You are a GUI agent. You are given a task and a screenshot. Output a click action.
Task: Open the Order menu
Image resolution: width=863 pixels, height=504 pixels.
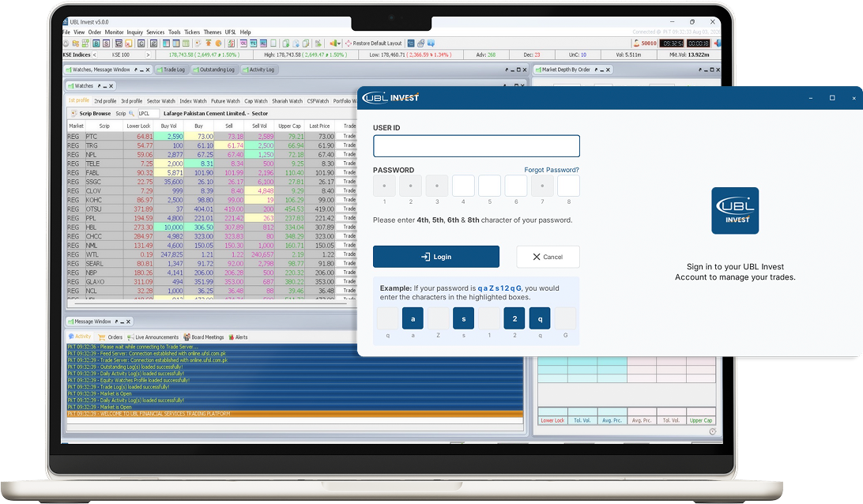tap(95, 32)
